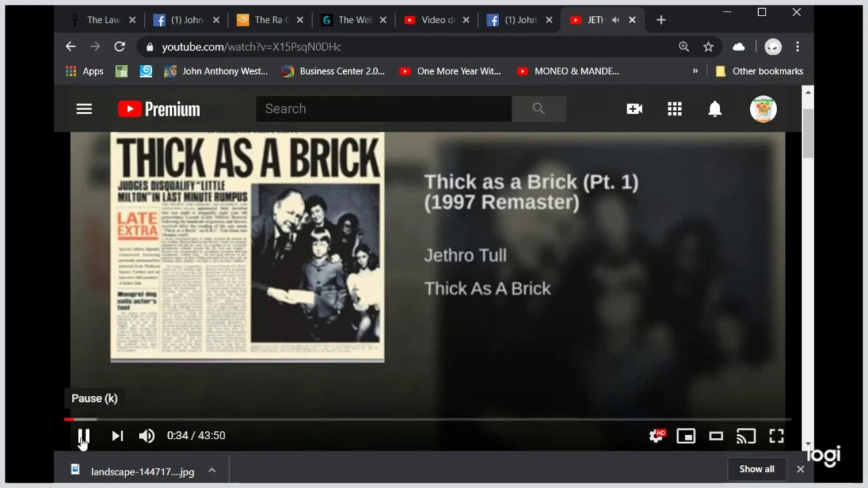Open the Apps bookmark shortcut

pyautogui.click(x=85, y=71)
